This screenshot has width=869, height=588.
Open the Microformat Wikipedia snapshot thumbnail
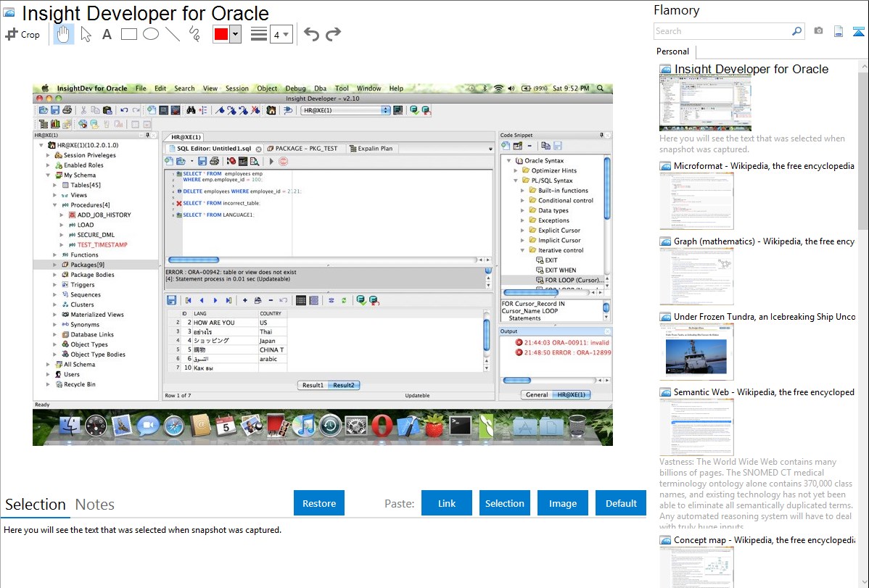[696, 201]
